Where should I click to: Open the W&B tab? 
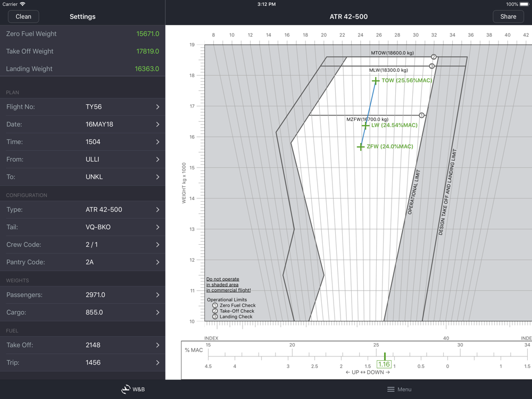click(133, 389)
